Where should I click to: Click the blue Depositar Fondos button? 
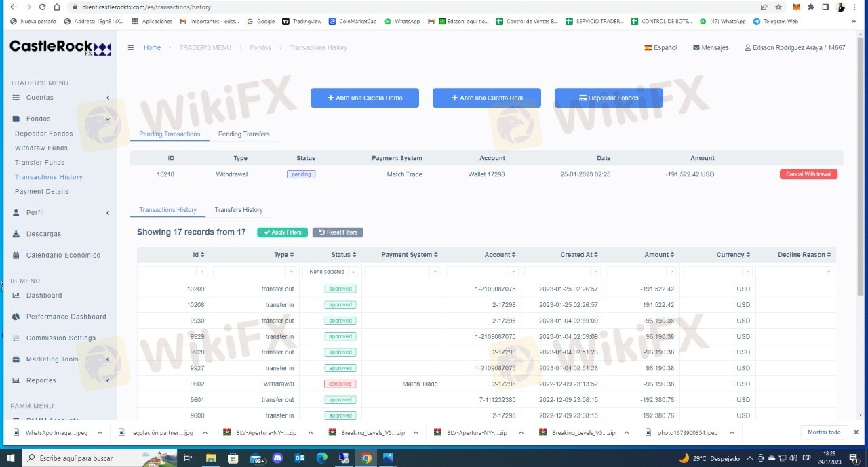click(x=609, y=98)
